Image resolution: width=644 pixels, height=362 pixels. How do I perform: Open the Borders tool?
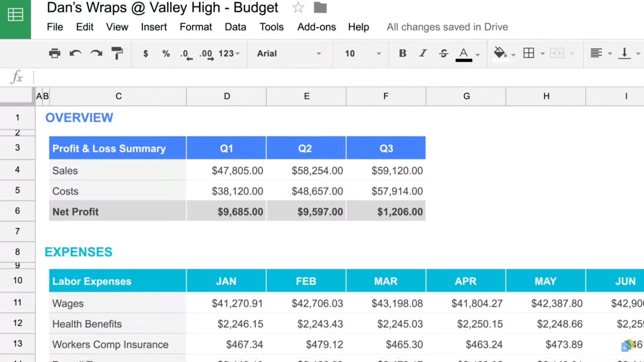point(529,53)
